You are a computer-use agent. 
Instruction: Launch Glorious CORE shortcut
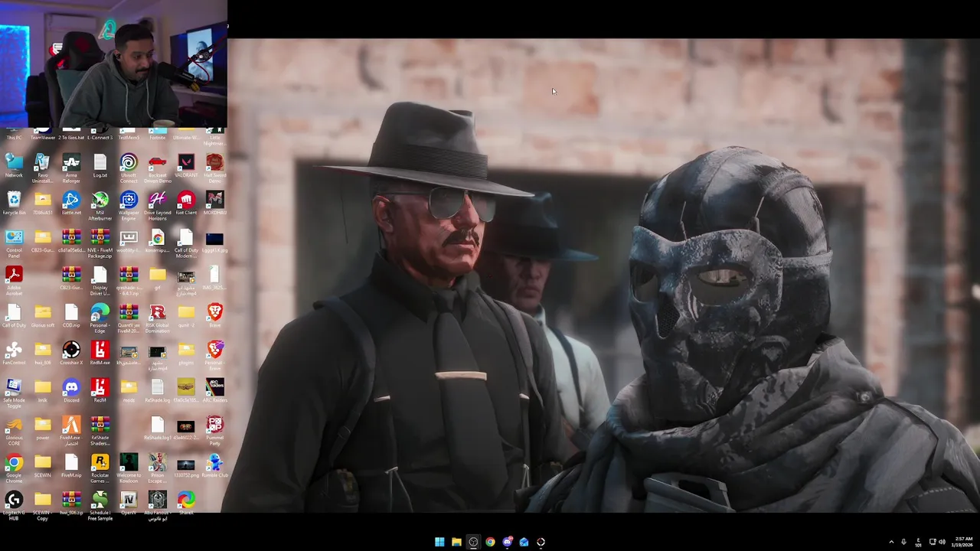point(14,431)
